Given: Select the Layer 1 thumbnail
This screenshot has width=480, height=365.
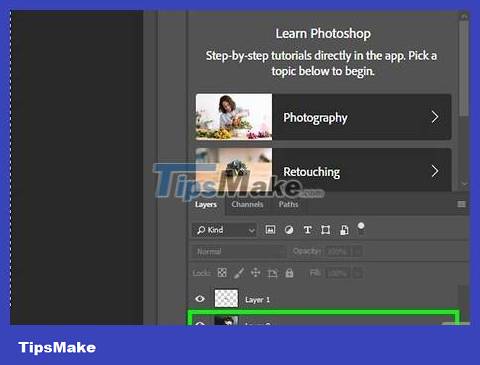Looking at the screenshot, I should click(x=226, y=298).
